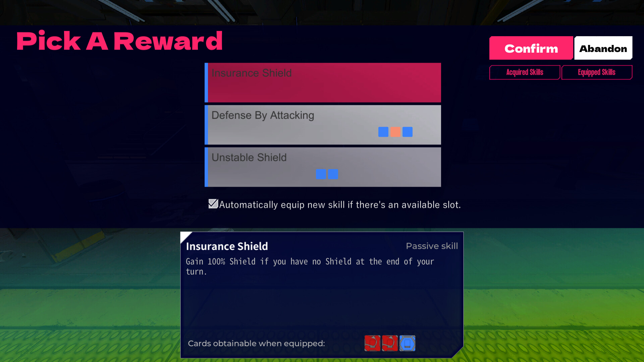Viewport: 644px width, 362px height.
Task: Abandon the current reward selection
Action: click(x=603, y=48)
